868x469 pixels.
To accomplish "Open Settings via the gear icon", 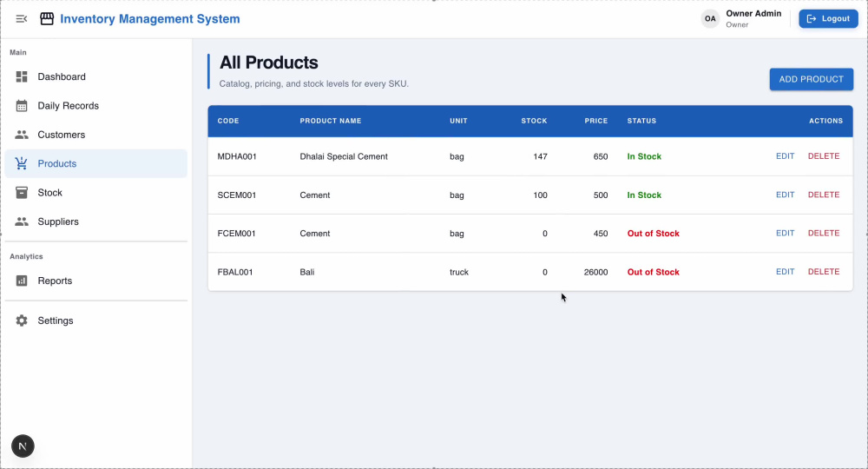I will click(22, 320).
